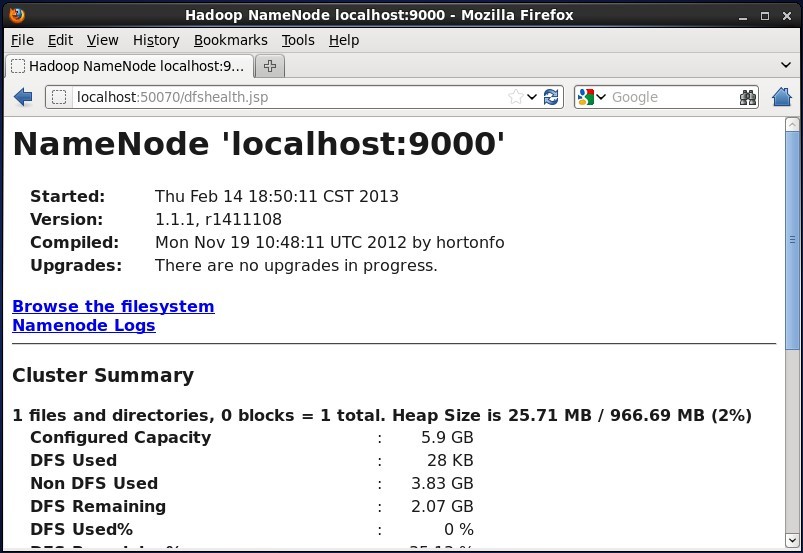Image resolution: width=803 pixels, height=553 pixels.
Task: Click the DFS Remaining value '2.07 GB'
Action: pos(442,506)
